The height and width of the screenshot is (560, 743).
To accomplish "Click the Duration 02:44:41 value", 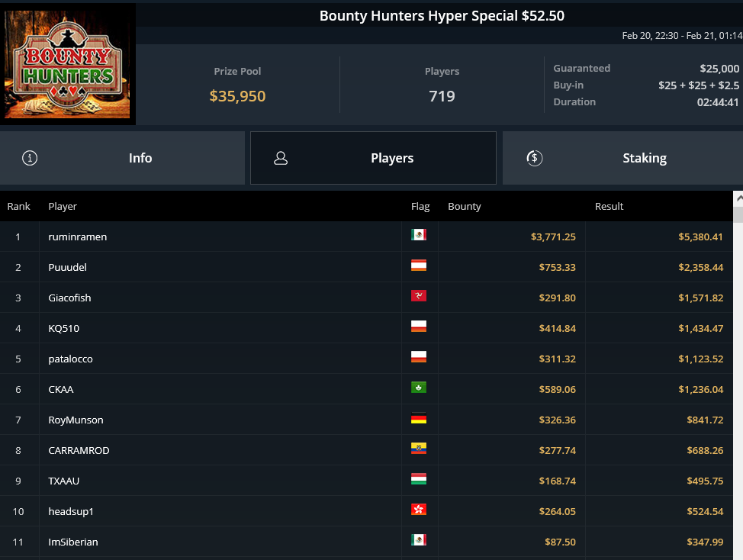I will (x=718, y=102).
